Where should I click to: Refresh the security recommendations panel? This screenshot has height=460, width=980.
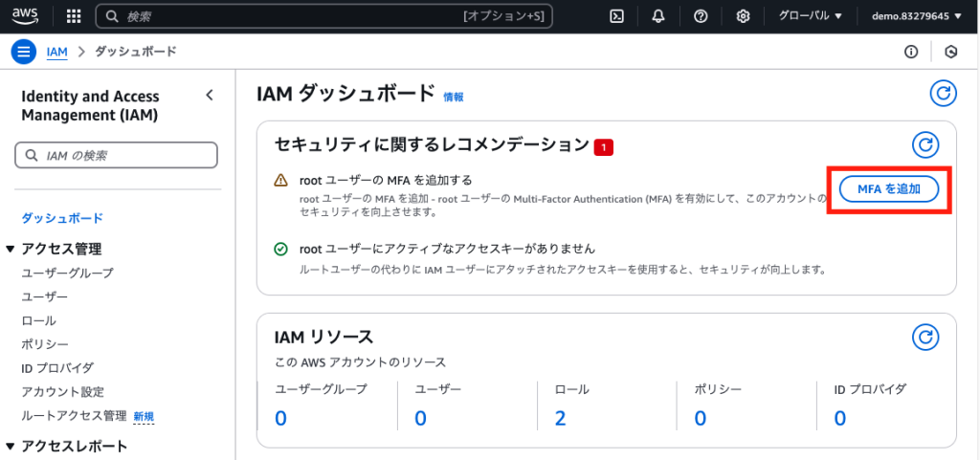pyautogui.click(x=925, y=145)
